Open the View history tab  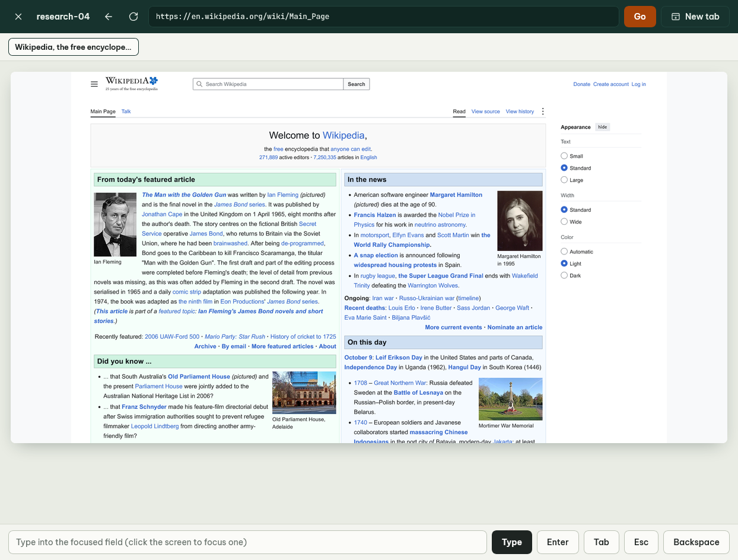click(x=520, y=112)
